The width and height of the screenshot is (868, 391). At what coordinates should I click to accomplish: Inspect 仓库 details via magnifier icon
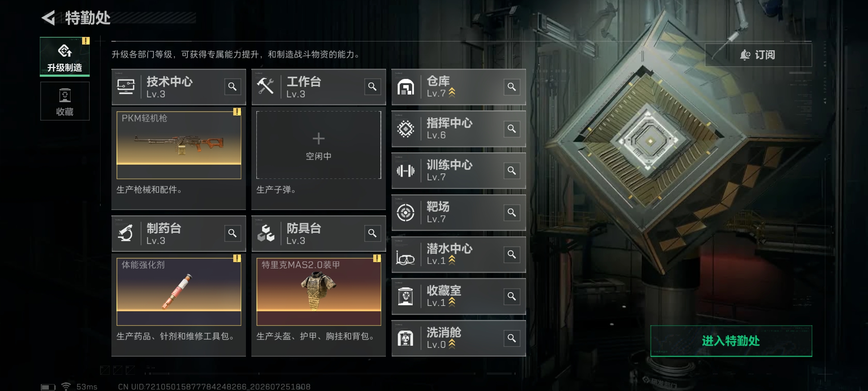point(512,87)
